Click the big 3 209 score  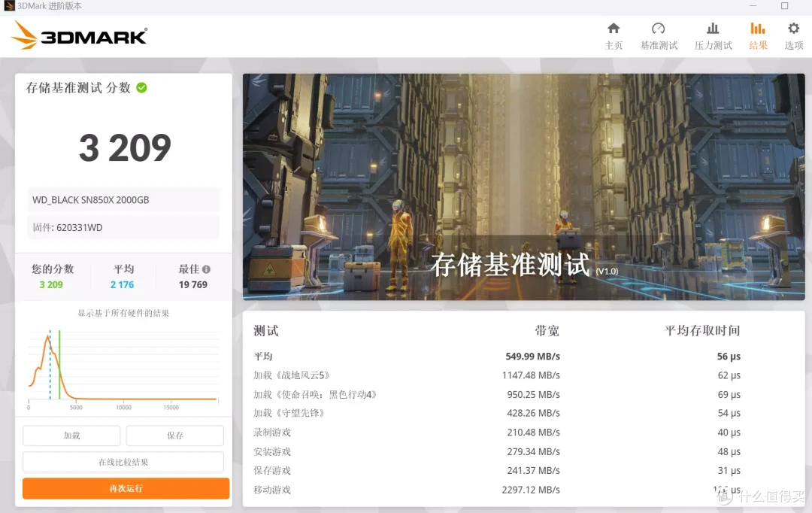coord(125,147)
